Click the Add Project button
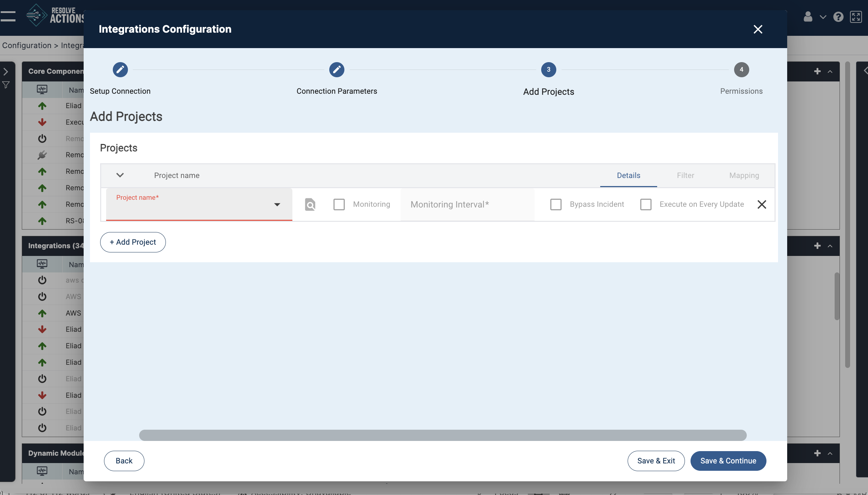The height and width of the screenshot is (495, 868). tap(133, 242)
